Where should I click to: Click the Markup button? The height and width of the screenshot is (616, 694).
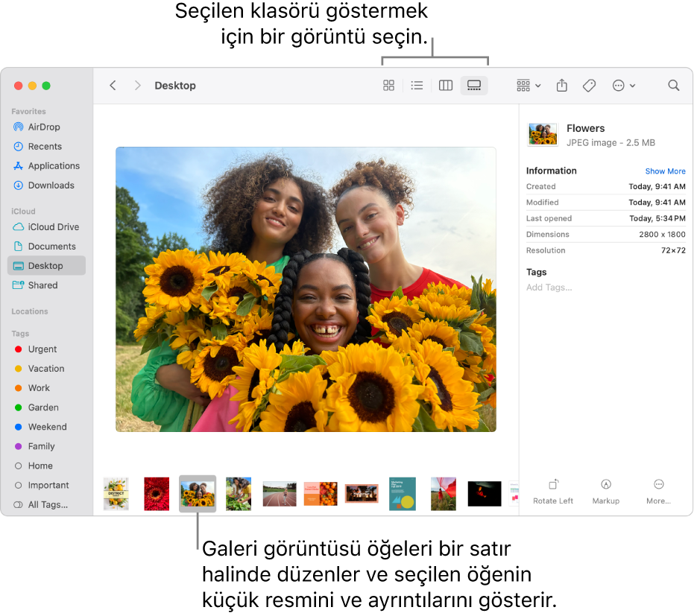click(x=606, y=492)
